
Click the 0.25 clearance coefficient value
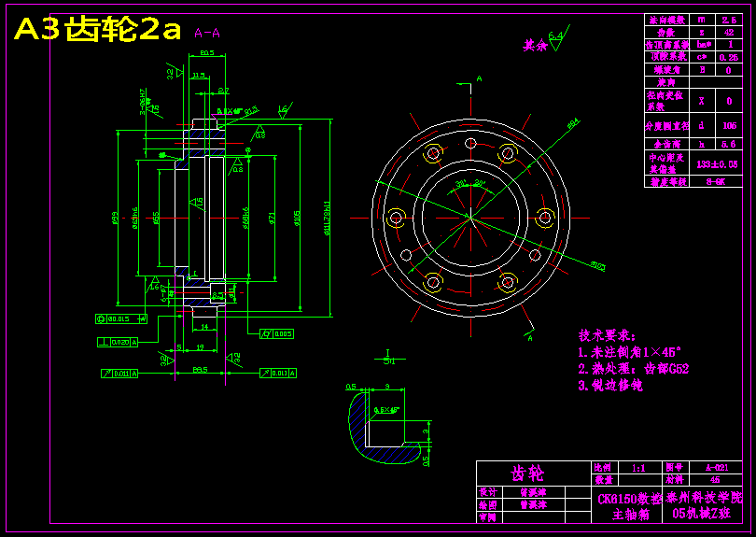(729, 57)
